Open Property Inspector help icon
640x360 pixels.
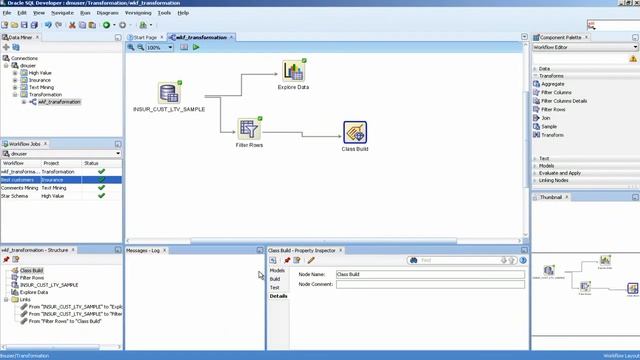click(x=523, y=260)
